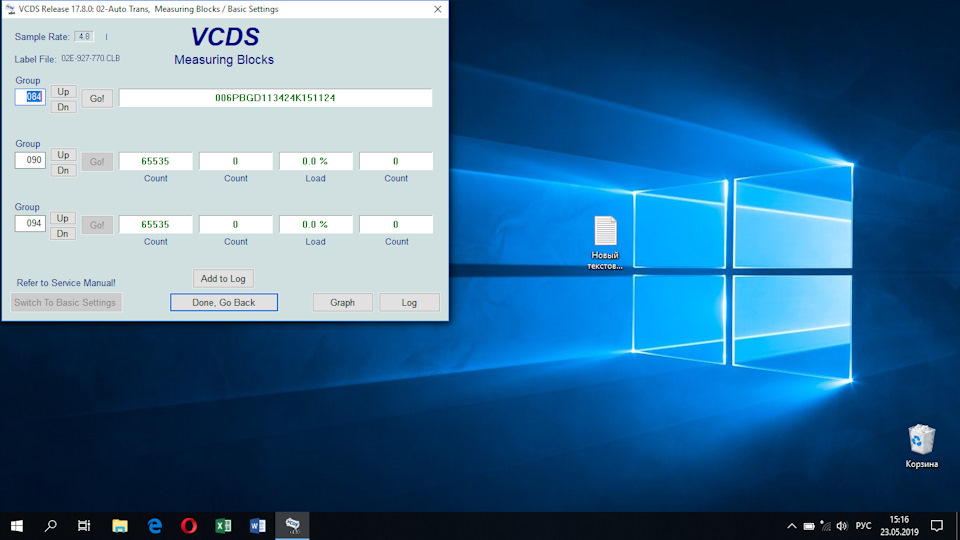The image size is (960, 540).
Task: Click Done, Go Back
Action: tap(223, 302)
